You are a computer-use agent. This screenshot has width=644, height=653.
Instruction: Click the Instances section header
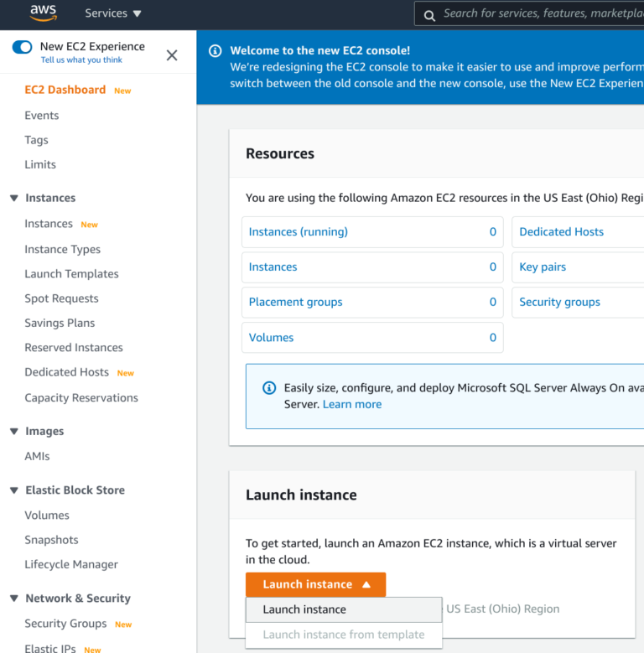[50, 198]
